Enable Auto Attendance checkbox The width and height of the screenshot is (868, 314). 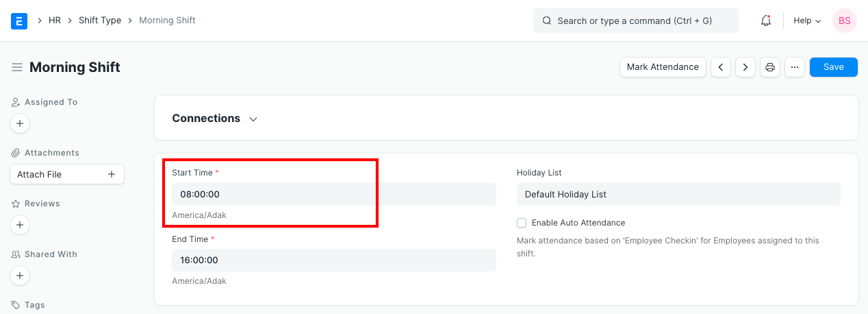point(522,223)
